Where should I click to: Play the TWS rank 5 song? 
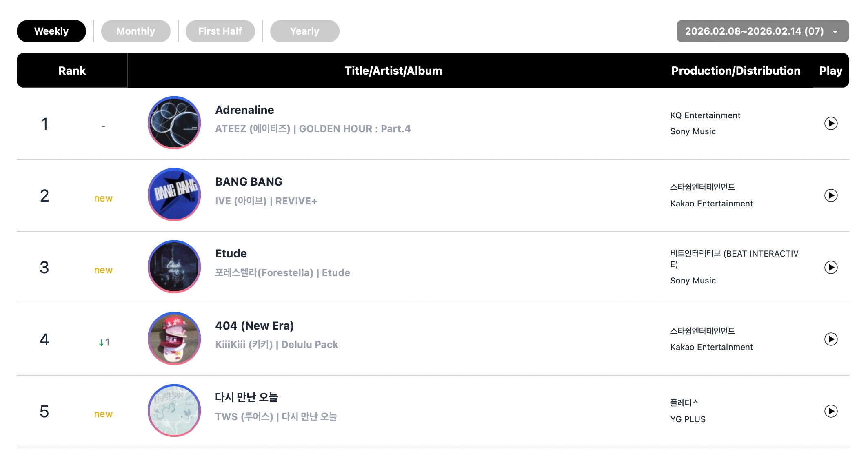pos(830,411)
